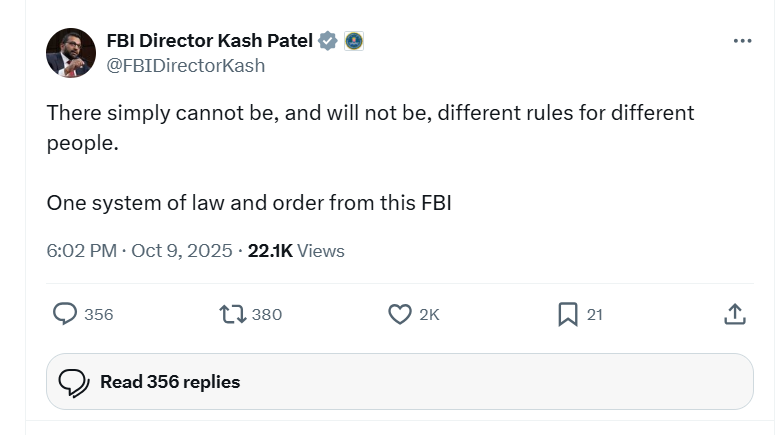Like the post with heart icon

[399, 314]
